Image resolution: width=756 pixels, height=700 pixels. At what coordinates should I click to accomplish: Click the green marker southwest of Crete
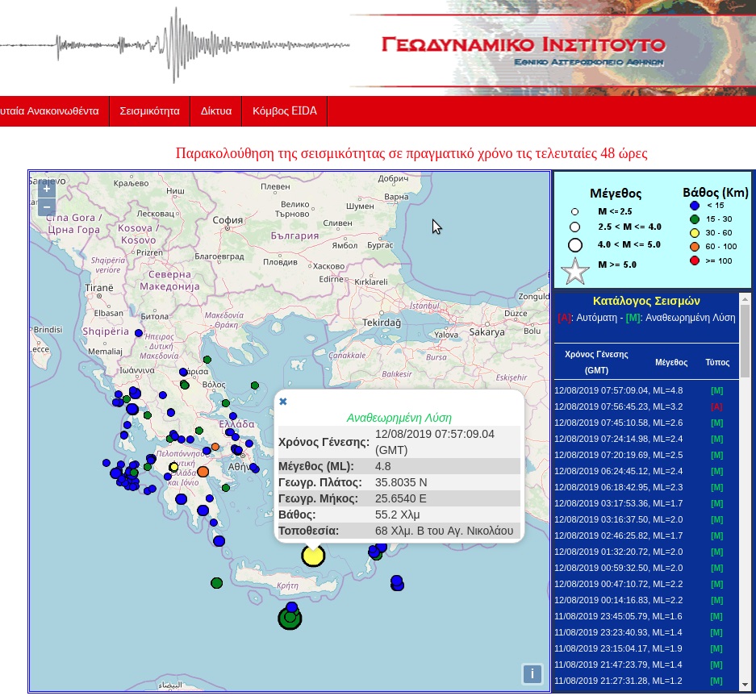click(216, 582)
